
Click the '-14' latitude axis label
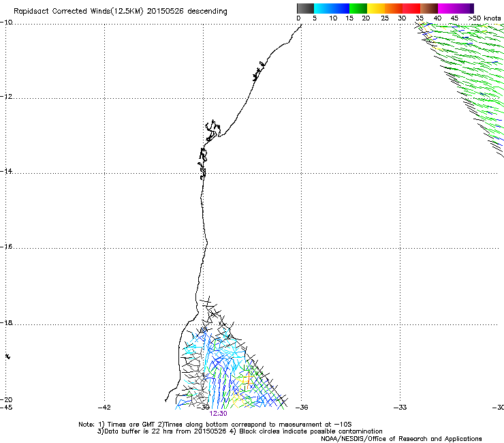click(6, 171)
